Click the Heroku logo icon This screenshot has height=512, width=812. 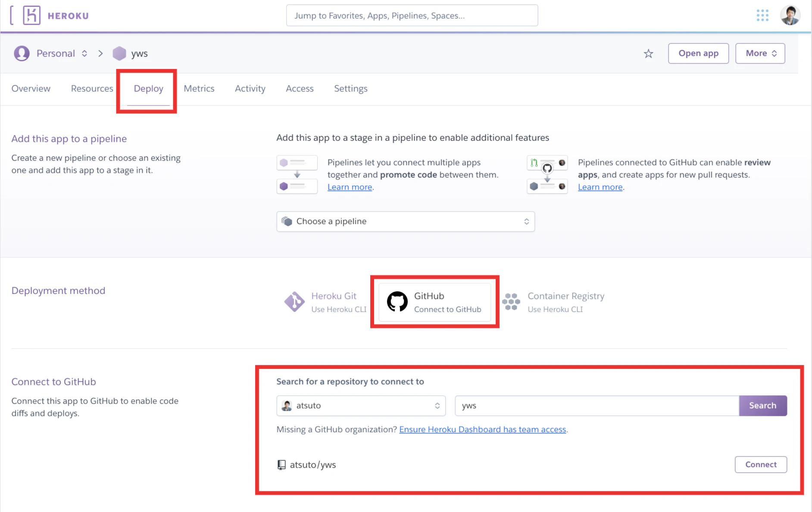point(31,16)
